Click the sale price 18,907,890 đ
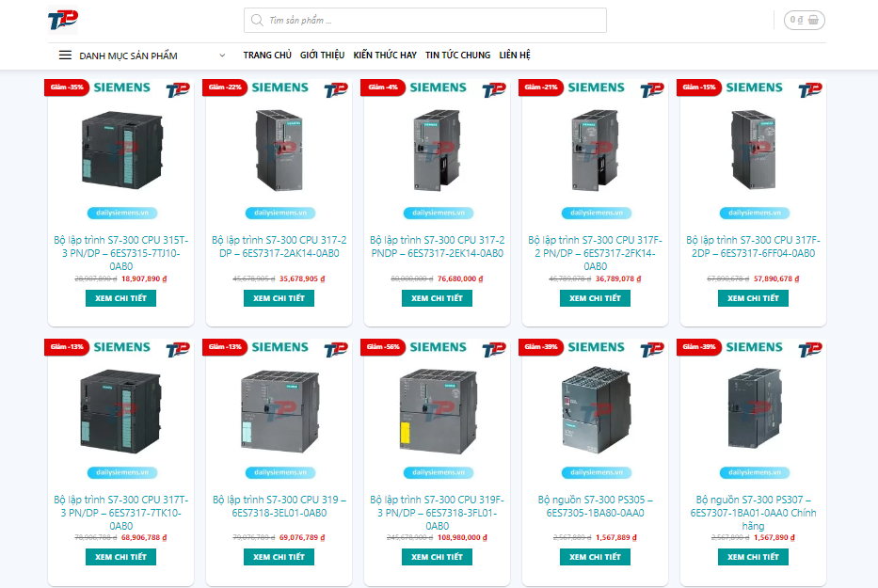878x588 pixels. pos(144,278)
